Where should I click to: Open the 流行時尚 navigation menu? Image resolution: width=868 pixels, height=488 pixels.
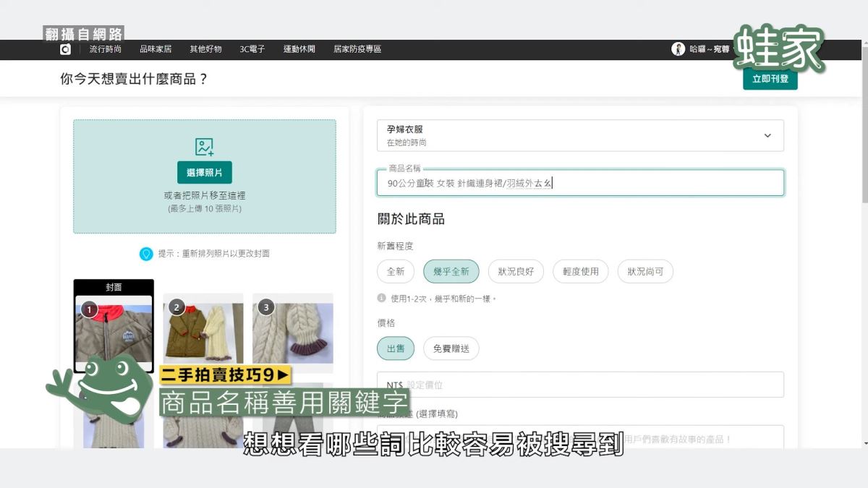[106, 49]
